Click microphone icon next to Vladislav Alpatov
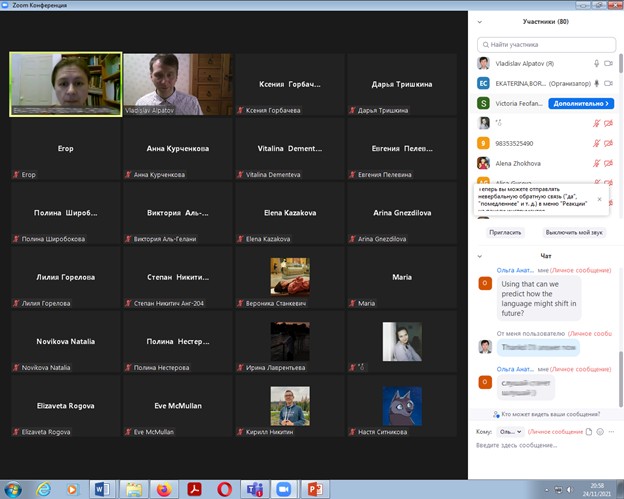The height and width of the screenshot is (499, 624). (x=597, y=63)
